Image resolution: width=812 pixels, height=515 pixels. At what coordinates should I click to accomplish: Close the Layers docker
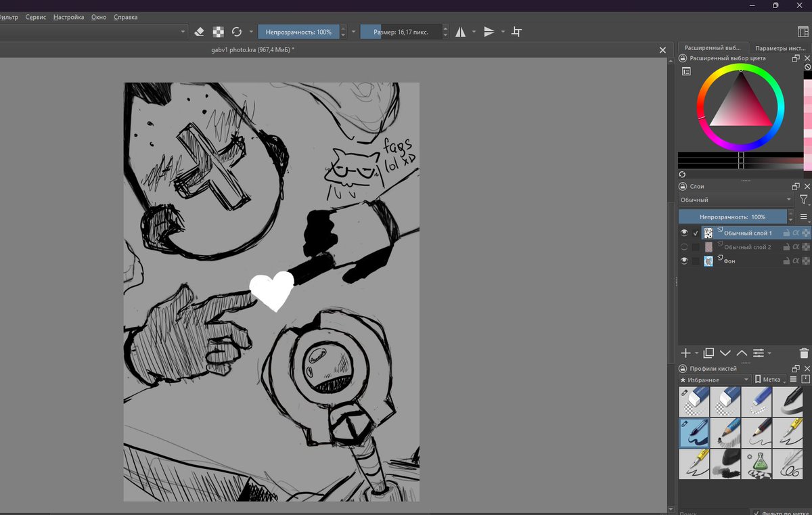(807, 186)
